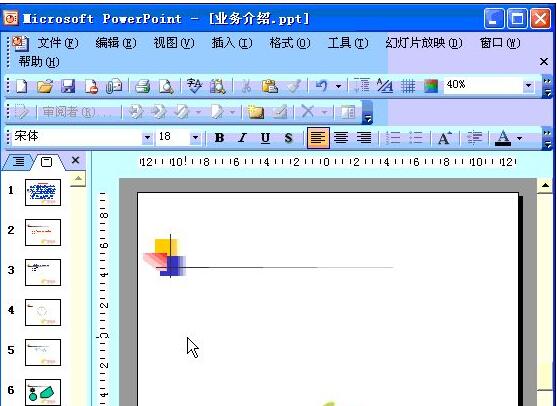Select slide 2 thumbnail
Image resolution: width=557 pixels, height=406 pixels.
(x=43, y=233)
